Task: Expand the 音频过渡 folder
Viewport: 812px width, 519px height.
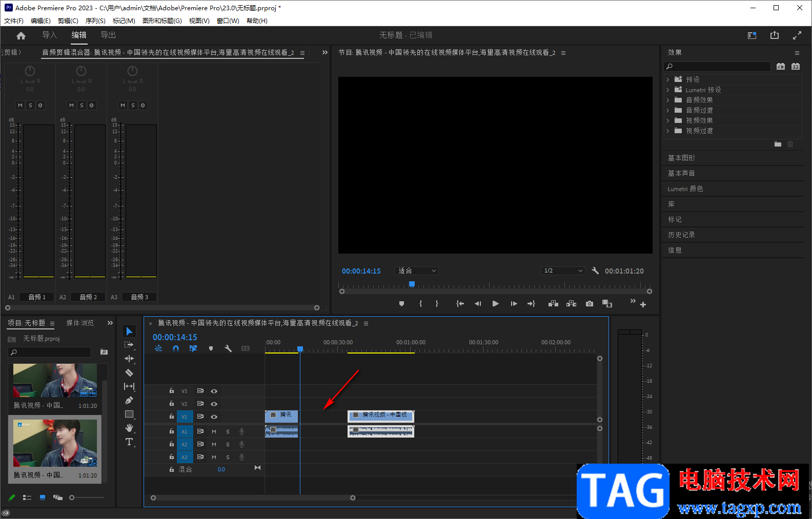Action: point(667,110)
